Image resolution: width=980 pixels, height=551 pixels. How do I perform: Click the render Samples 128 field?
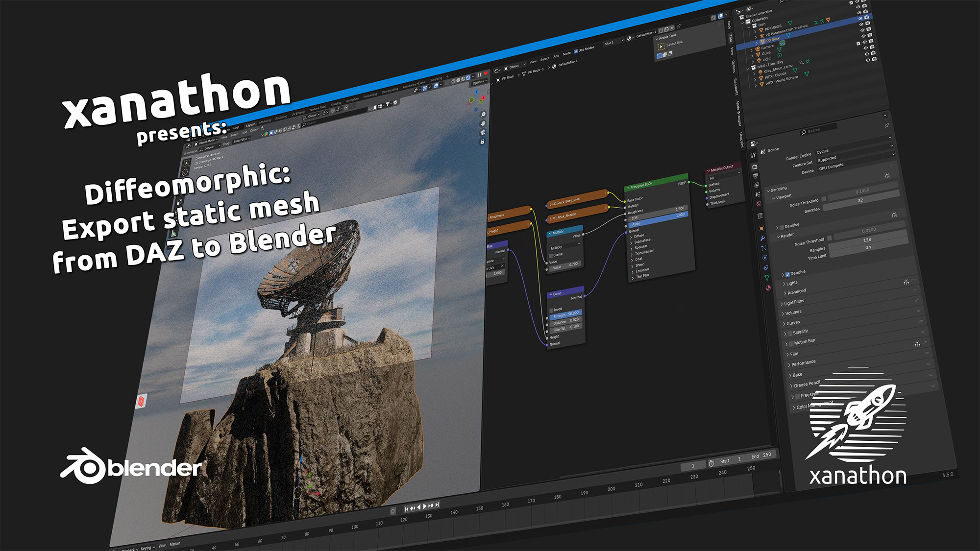pyautogui.click(x=867, y=240)
